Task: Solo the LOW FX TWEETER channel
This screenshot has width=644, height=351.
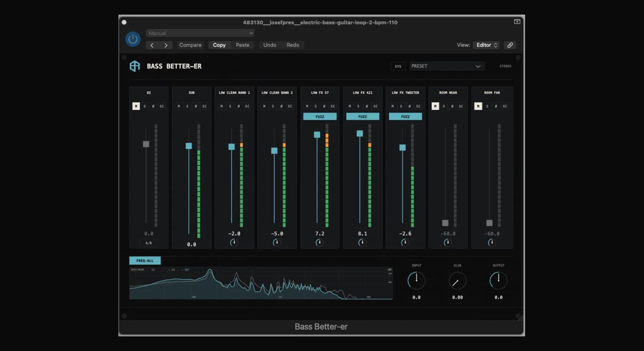Action: (401, 106)
